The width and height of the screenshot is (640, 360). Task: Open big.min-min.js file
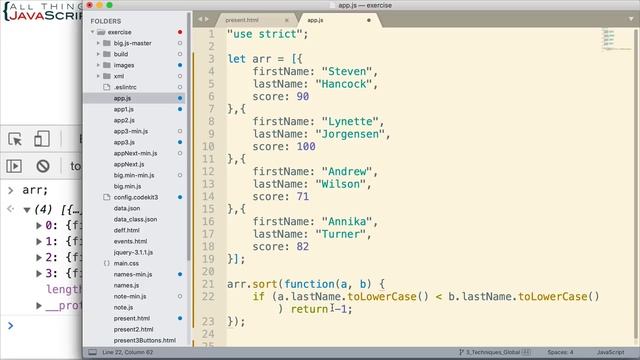[x=134, y=175]
